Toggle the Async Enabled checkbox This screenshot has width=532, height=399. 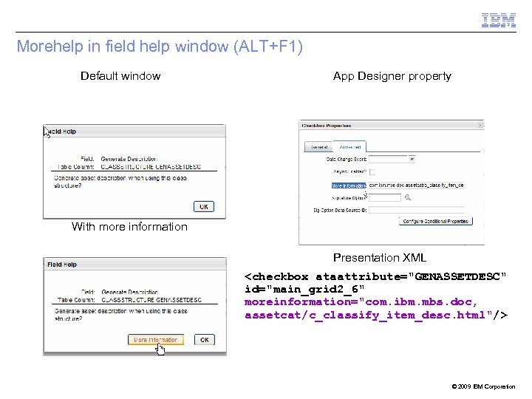click(x=372, y=172)
